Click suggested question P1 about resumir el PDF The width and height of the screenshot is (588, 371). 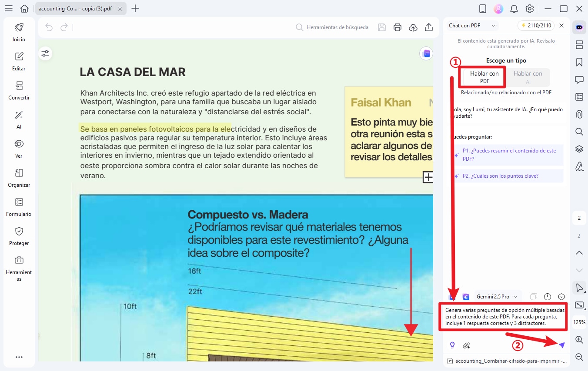point(509,155)
